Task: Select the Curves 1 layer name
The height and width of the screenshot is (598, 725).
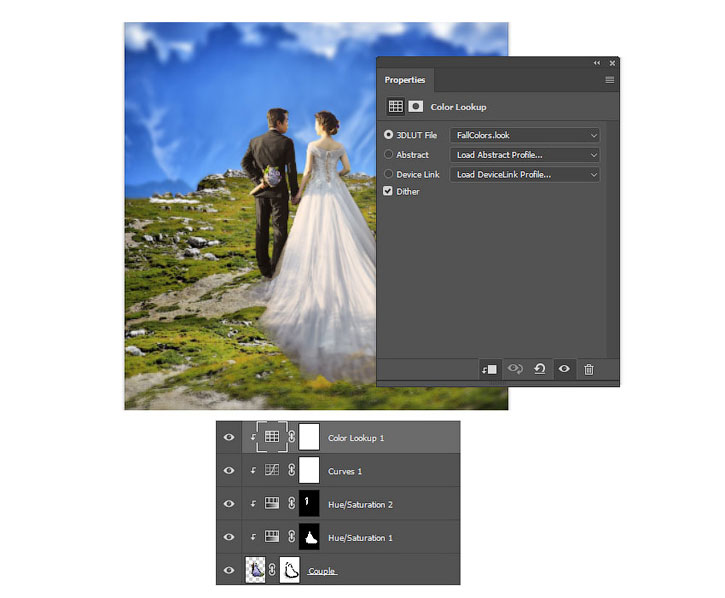Action: click(x=345, y=471)
